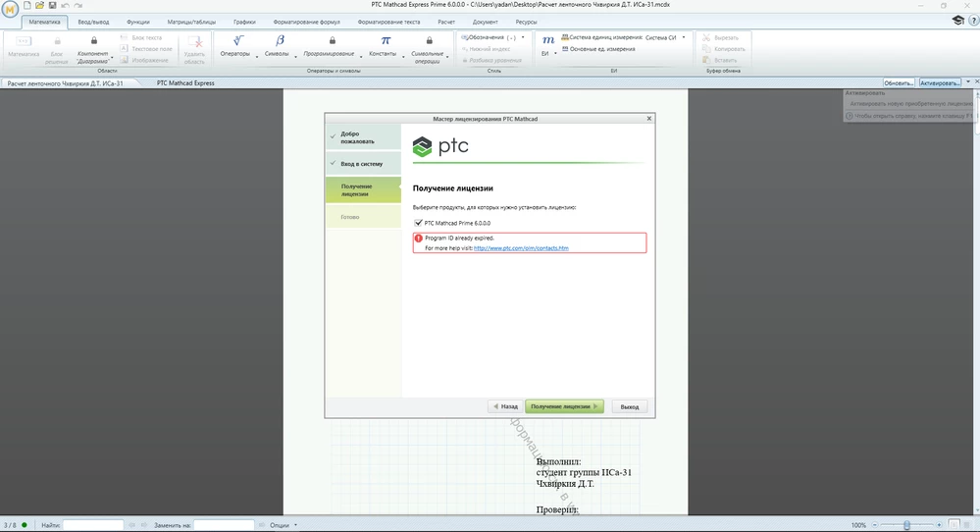Click Основные ед. измерения item
The width and height of the screenshot is (980, 532).
(598, 49)
